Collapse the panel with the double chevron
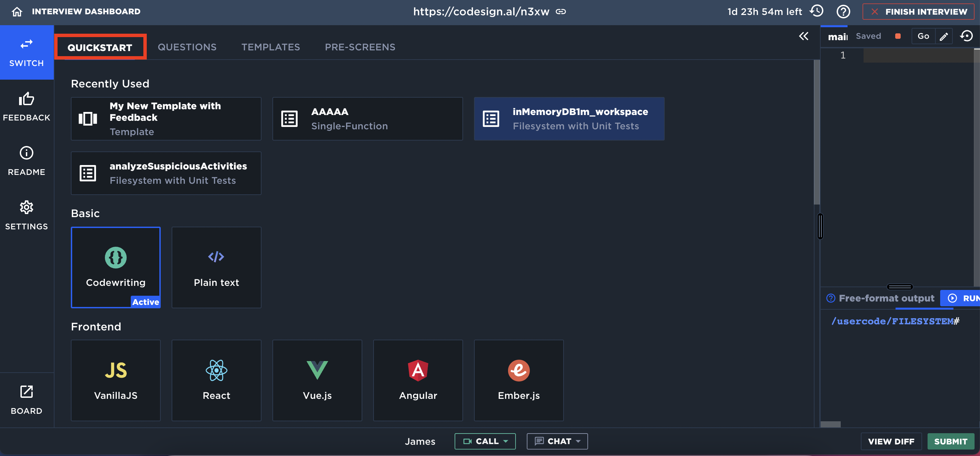Viewport: 980px width, 456px height. (804, 36)
